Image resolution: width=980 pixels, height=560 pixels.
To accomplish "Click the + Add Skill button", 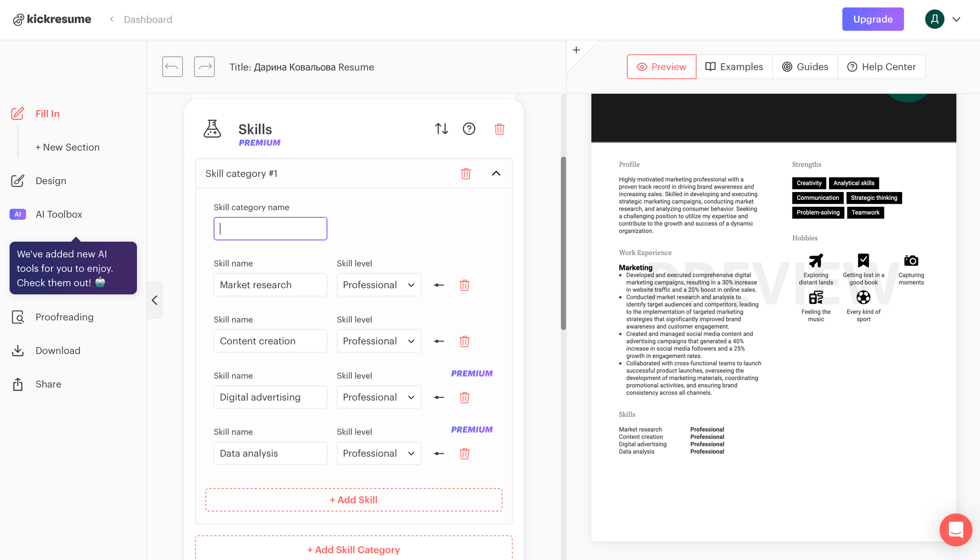I will tap(353, 500).
